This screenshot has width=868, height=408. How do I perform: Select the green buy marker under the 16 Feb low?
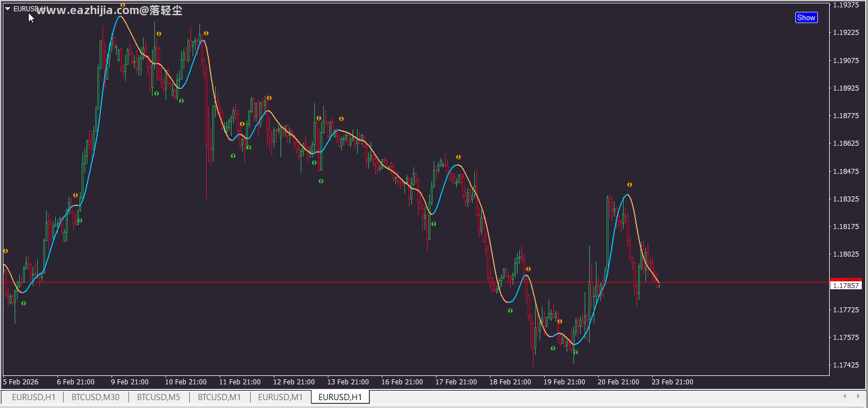tap(434, 224)
